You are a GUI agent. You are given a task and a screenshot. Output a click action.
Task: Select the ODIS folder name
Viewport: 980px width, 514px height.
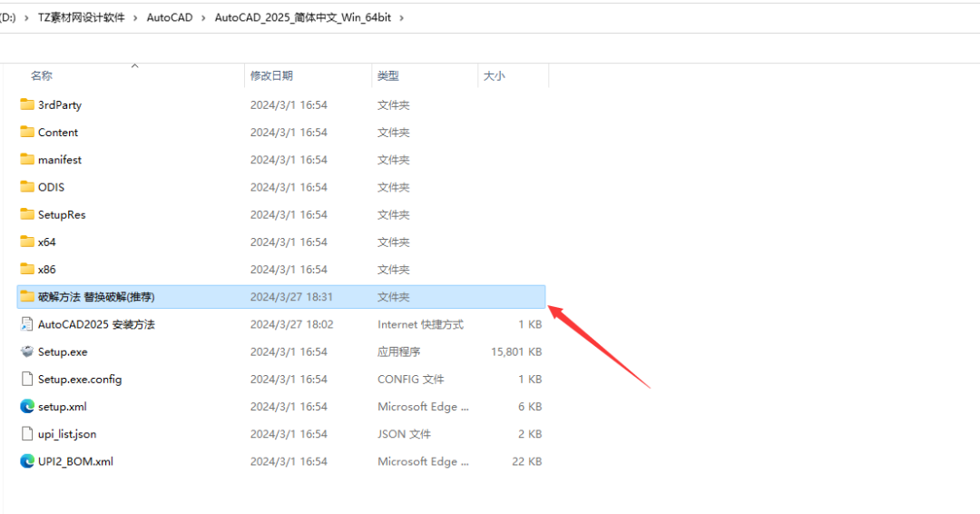51,188
